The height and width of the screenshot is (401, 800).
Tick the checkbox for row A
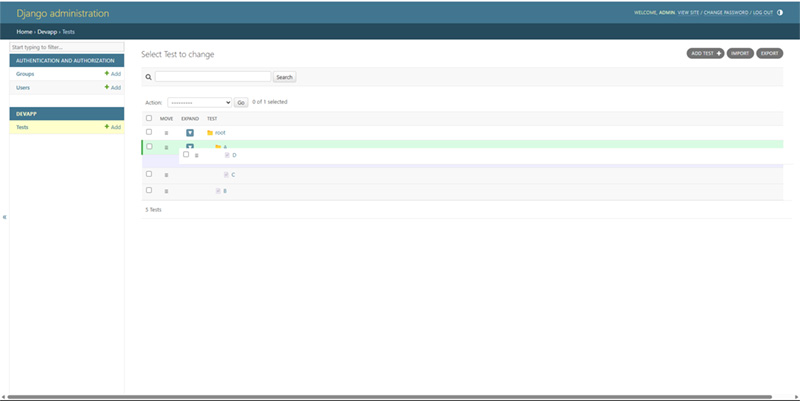click(149, 146)
